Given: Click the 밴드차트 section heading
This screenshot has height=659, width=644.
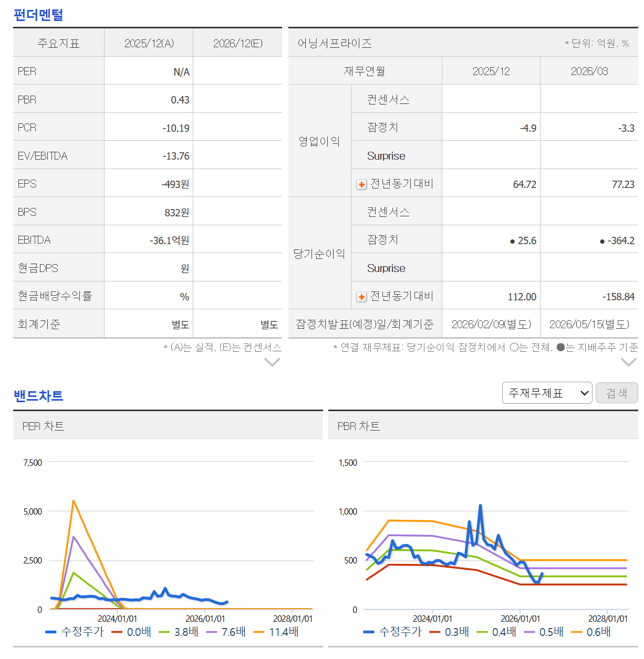Looking at the screenshot, I should tap(38, 395).
